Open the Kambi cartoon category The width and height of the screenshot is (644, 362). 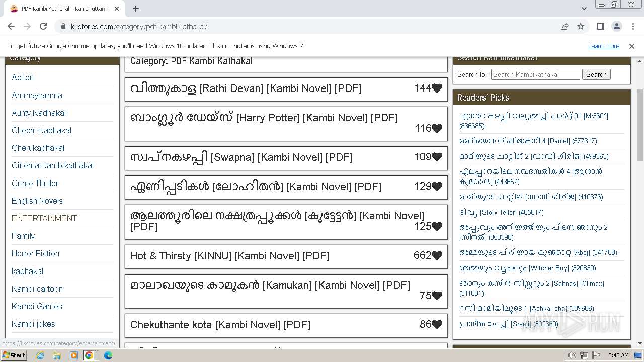point(37,289)
